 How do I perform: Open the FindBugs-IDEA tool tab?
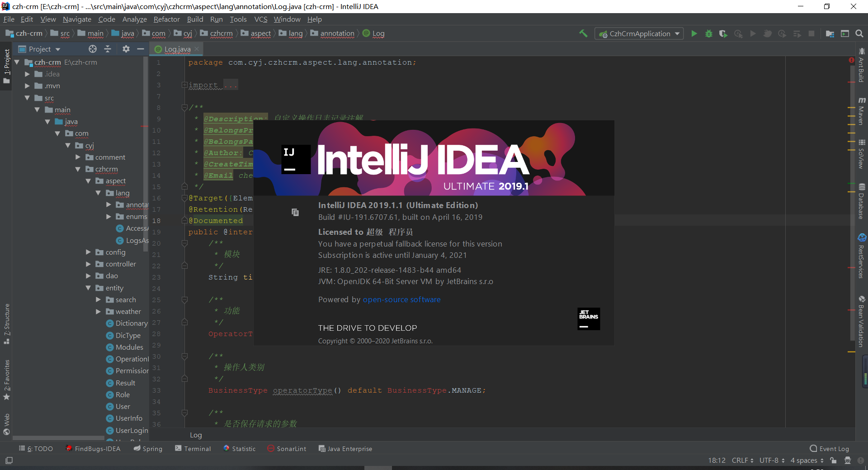[x=93, y=449]
